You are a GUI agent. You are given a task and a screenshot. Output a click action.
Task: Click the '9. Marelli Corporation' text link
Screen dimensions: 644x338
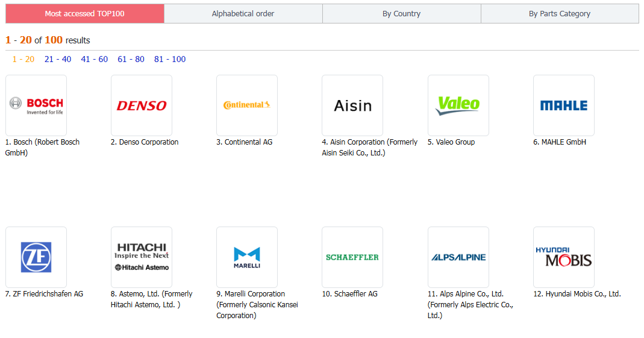pyautogui.click(x=257, y=304)
